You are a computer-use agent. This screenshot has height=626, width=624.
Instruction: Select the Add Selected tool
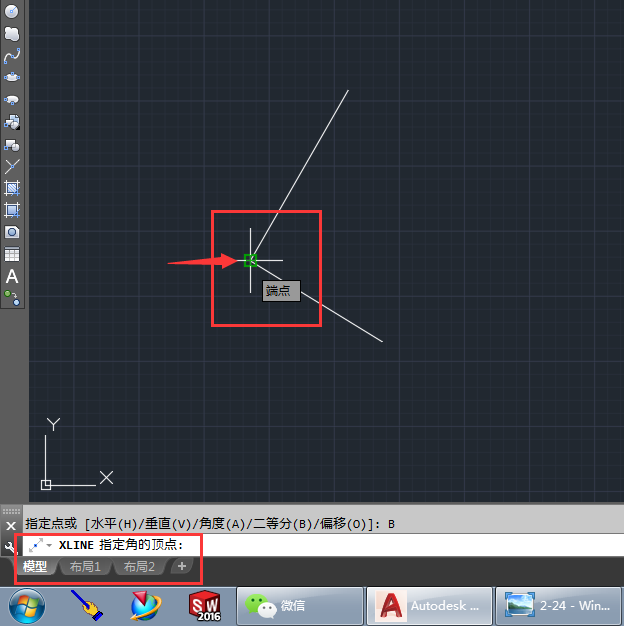click(12, 297)
